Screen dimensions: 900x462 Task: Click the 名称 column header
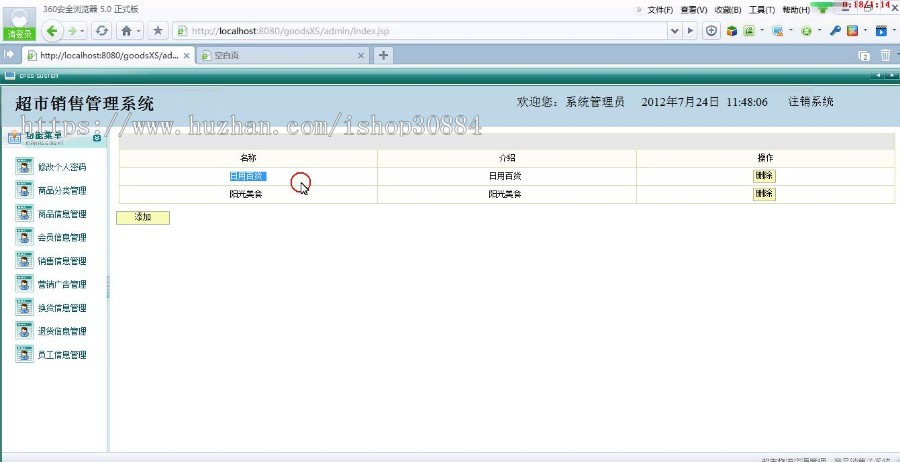click(248, 158)
